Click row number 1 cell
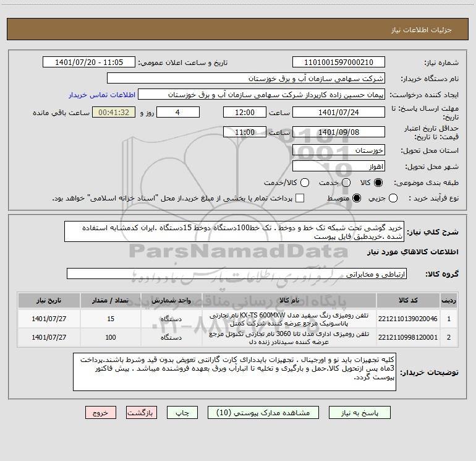This screenshot has width=476, height=461. (449, 319)
